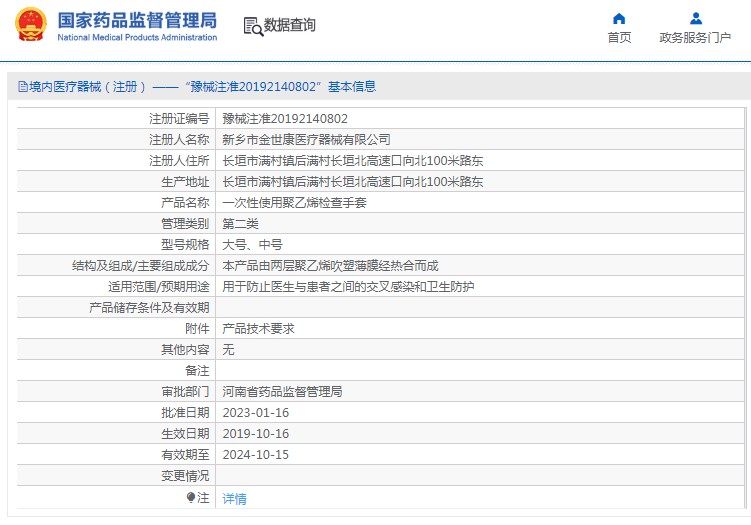Click the 备注 label

coord(197,371)
